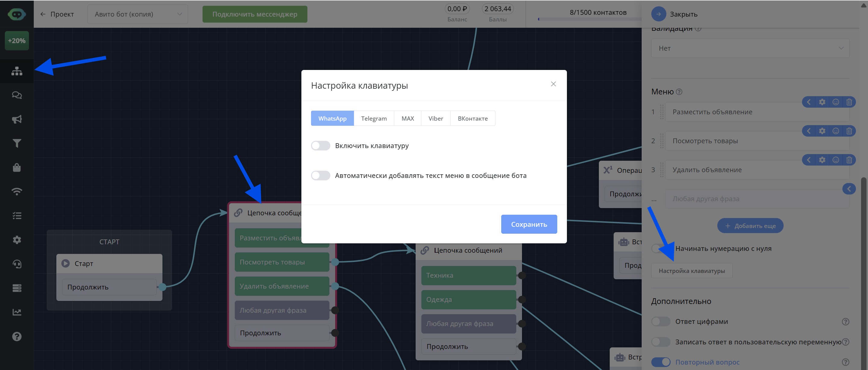Open emoji picker for 'Разместить объявление' item
The width and height of the screenshot is (868, 370).
(x=835, y=102)
